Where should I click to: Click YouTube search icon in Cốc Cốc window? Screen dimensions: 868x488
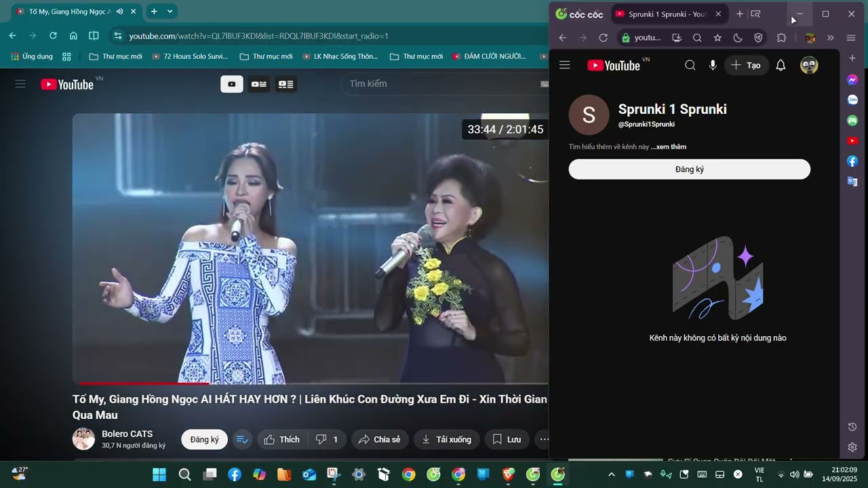point(690,65)
